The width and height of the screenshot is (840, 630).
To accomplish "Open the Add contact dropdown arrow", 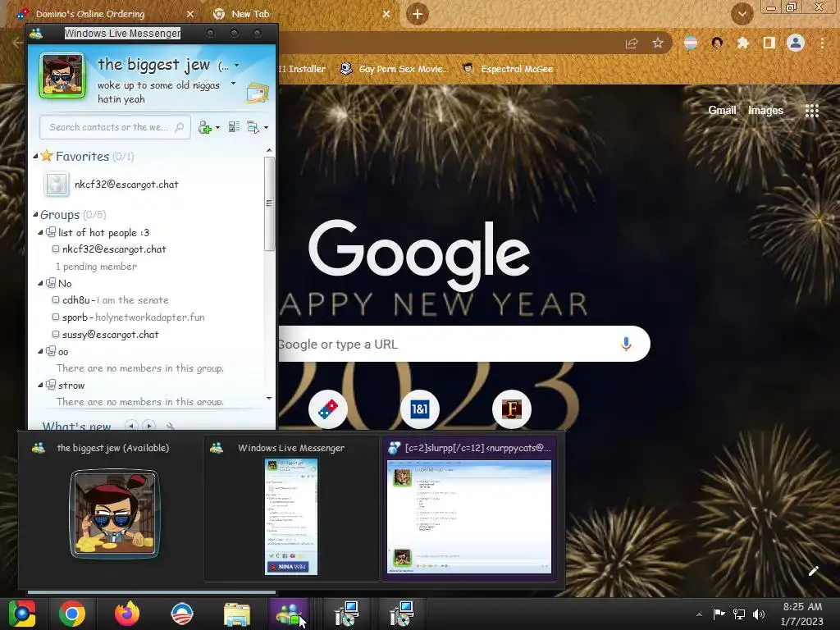I will [x=217, y=127].
